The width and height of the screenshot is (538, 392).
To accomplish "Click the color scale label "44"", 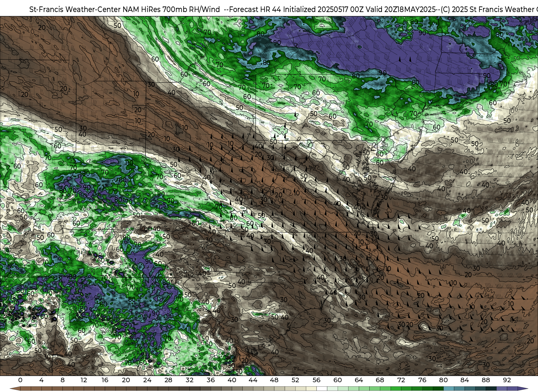I will [253, 380].
